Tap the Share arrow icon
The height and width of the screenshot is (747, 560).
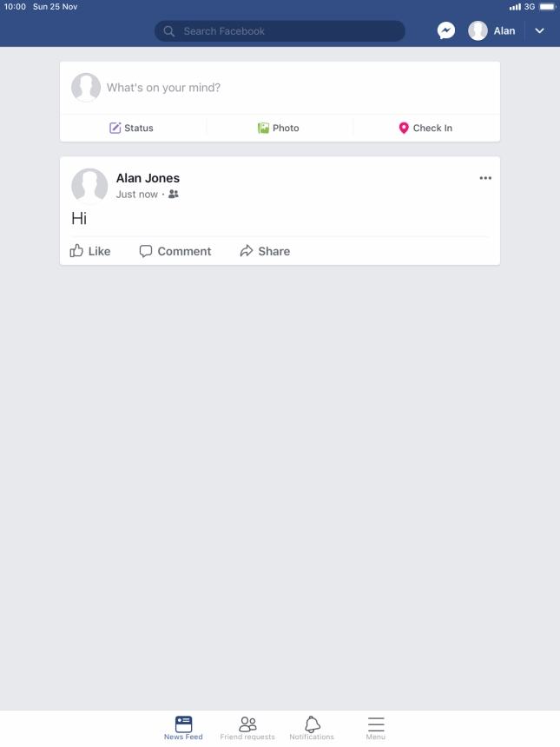[247, 251]
